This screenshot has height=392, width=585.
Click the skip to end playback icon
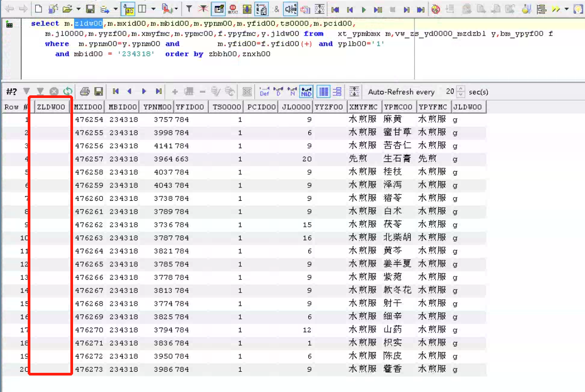[421, 9]
